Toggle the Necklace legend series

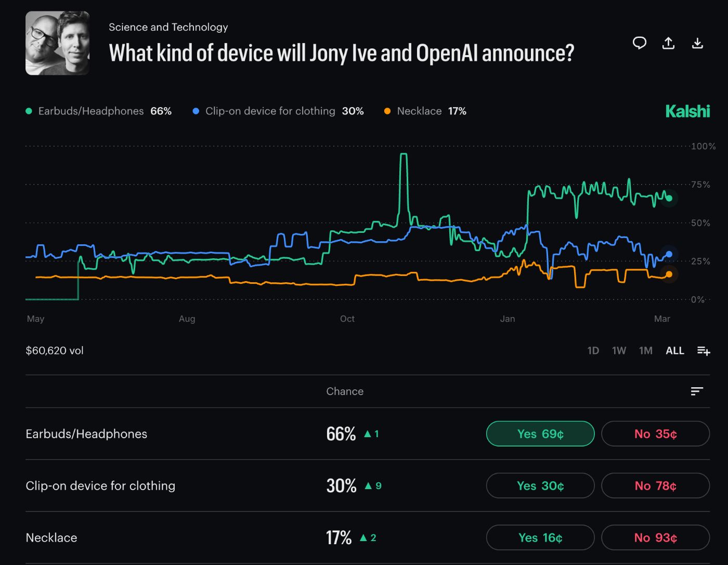(419, 111)
